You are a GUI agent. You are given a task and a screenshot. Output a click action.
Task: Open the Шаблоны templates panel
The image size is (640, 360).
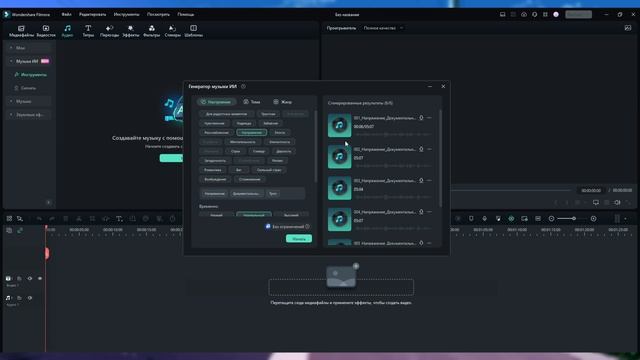tap(193, 31)
